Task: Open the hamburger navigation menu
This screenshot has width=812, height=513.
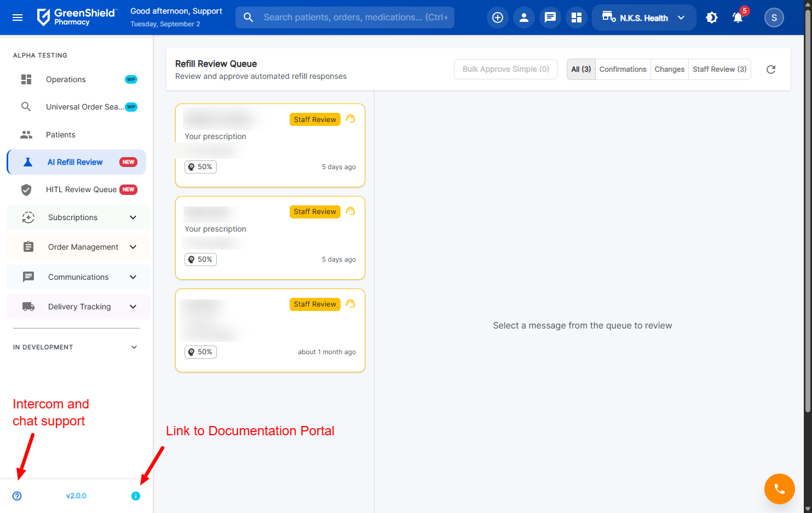Action: (x=18, y=18)
